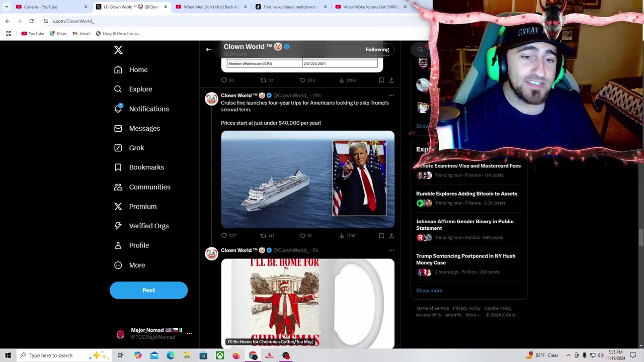644x362 pixels.
Task: Open Chrome apps grid icon
Action: [9, 34]
